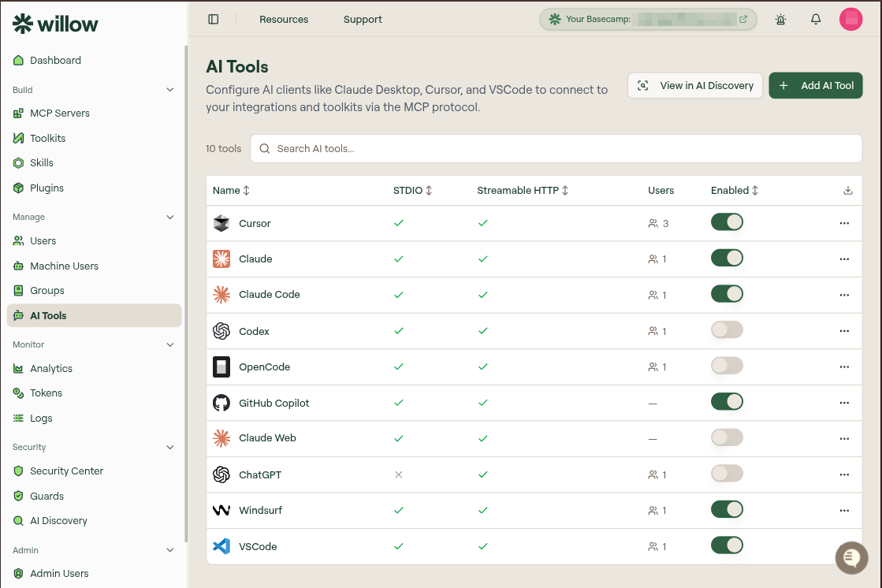The height and width of the screenshot is (588, 882).
Task: Disable the Windsurf toggle
Action: pyautogui.click(x=727, y=510)
